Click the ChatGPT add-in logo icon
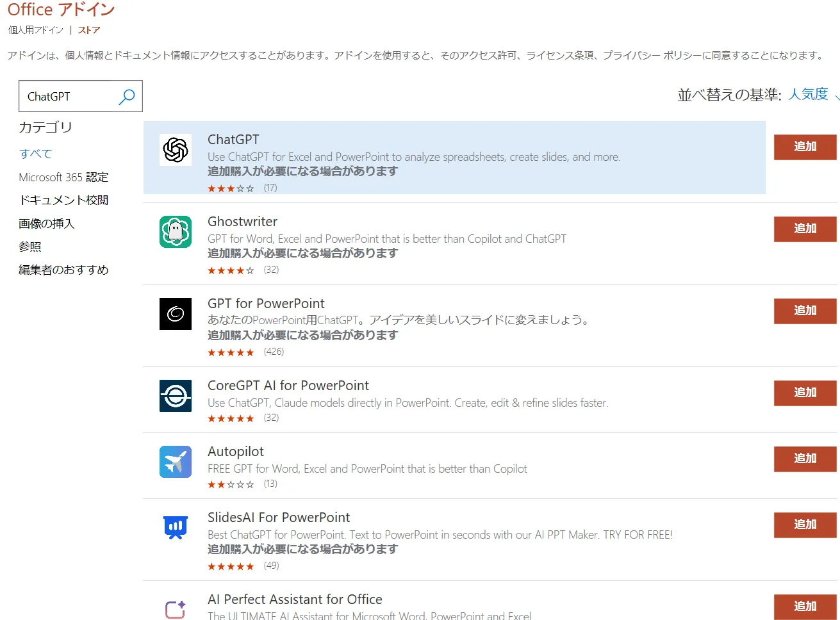The width and height of the screenshot is (840, 620). coord(176,150)
